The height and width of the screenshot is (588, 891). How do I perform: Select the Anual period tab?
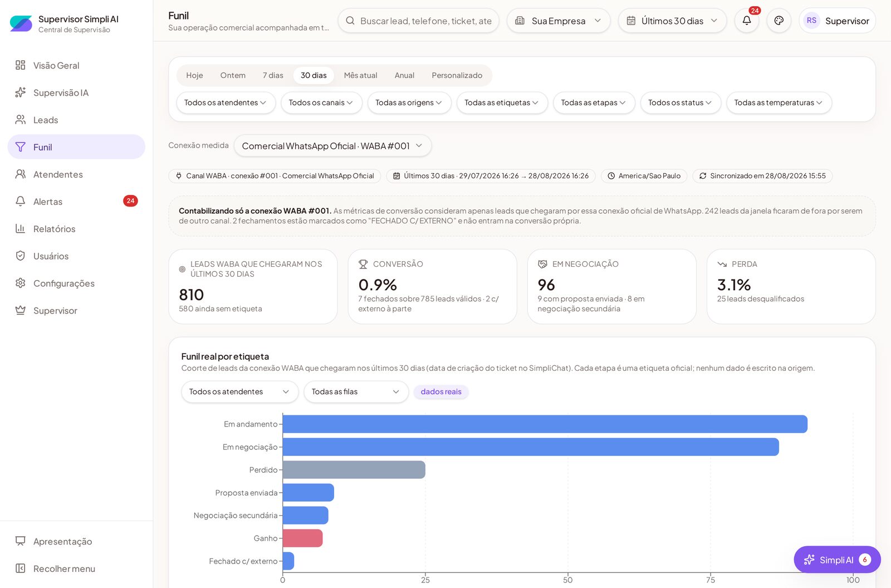point(404,75)
